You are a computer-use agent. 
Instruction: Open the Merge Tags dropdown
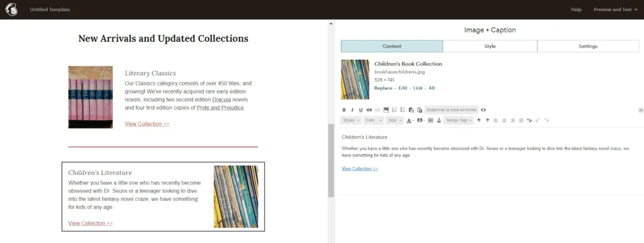pyautogui.click(x=458, y=120)
